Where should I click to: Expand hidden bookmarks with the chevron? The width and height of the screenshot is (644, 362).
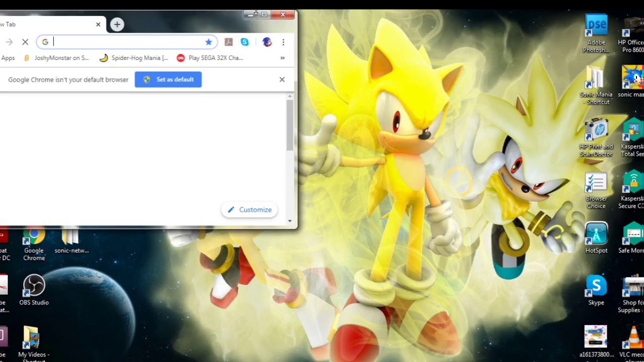click(282, 58)
